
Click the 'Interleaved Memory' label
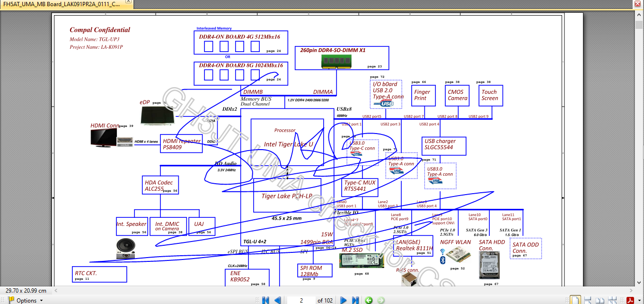click(214, 28)
